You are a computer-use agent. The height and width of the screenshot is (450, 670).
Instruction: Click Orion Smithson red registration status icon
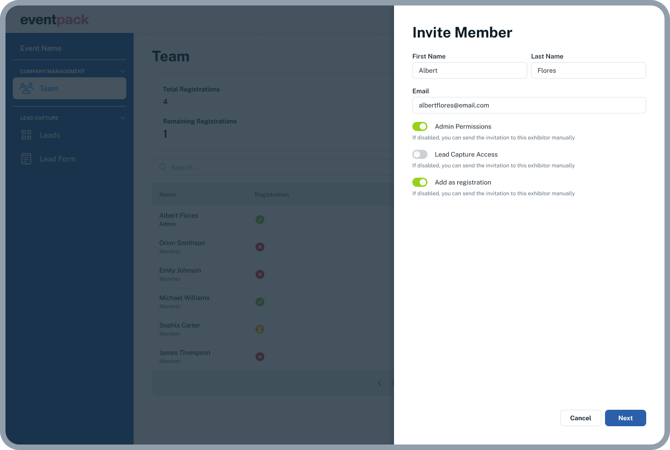[x=260, y=246]
